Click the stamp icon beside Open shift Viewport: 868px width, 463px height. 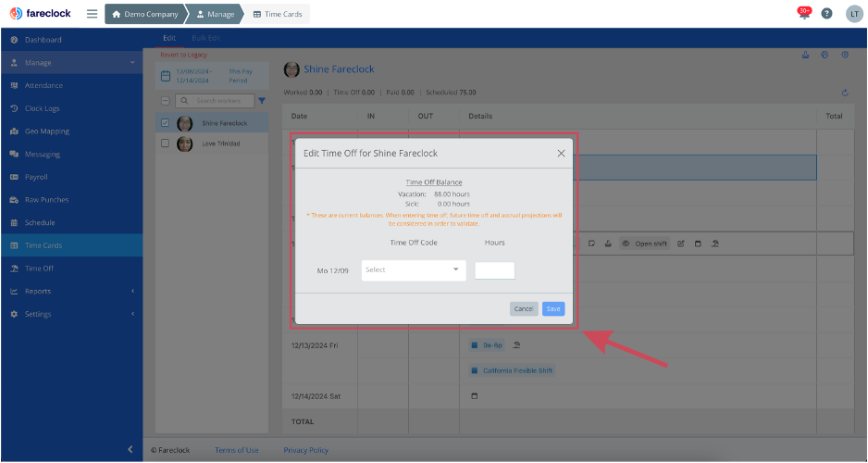(x=608, y=244)
